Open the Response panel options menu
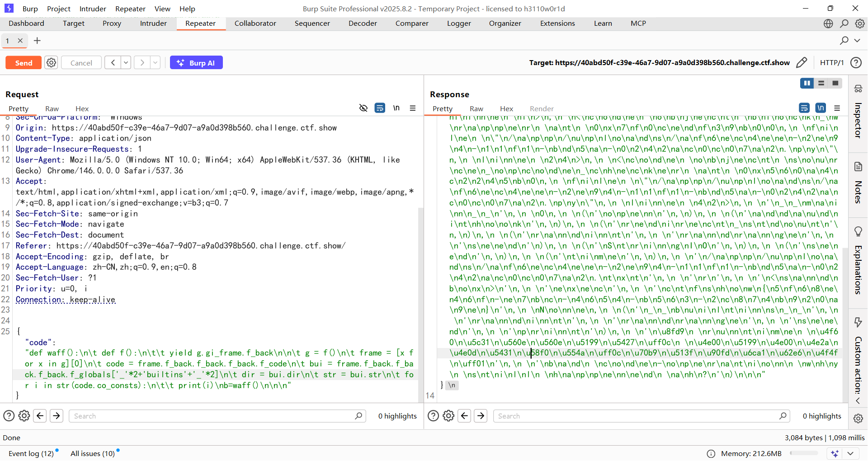This screenshot has height=461, width=868. pyautogui.click(x=837, y=108)
